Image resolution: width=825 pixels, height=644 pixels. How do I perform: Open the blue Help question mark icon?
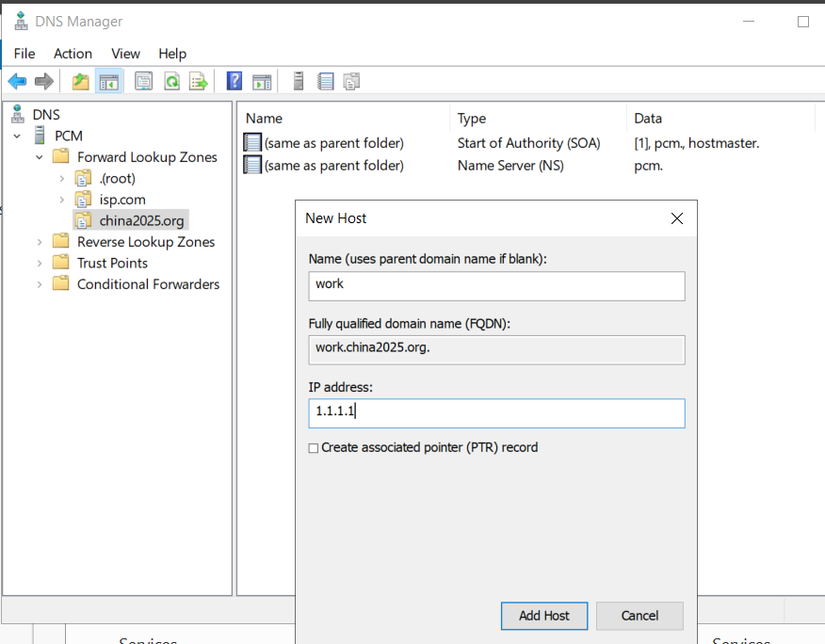(235, 81)
